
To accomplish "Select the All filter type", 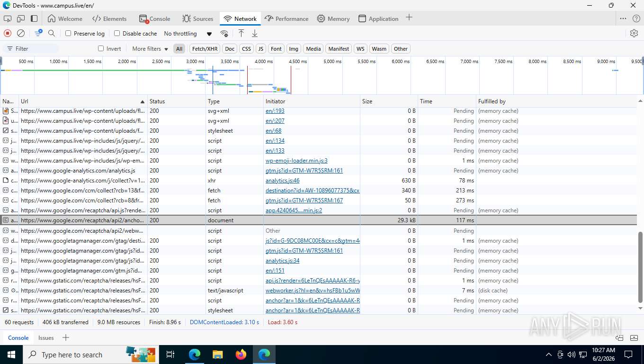I will tap(179, 49).
